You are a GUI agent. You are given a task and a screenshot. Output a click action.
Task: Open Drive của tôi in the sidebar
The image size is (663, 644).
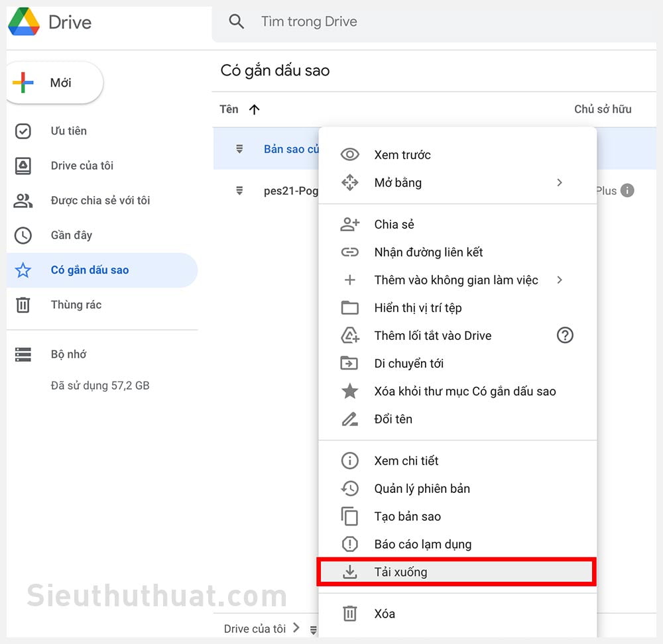102,166
